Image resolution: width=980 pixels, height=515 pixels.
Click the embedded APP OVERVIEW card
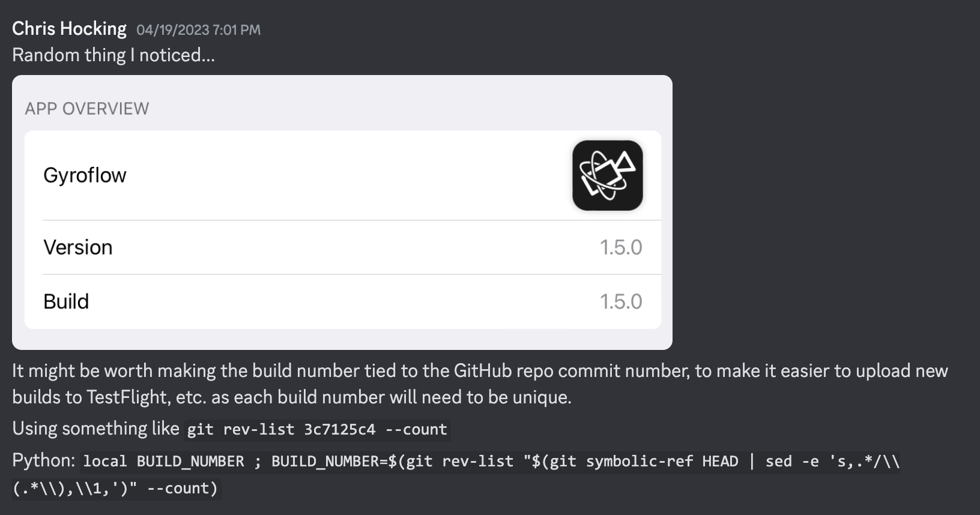(343, 211)
